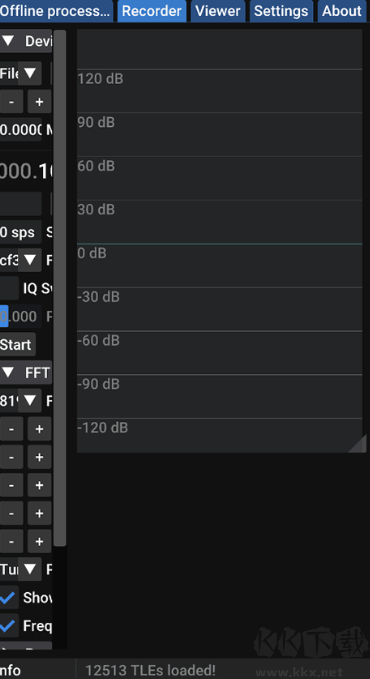Click the samplerate sps input field

(20, 232)
